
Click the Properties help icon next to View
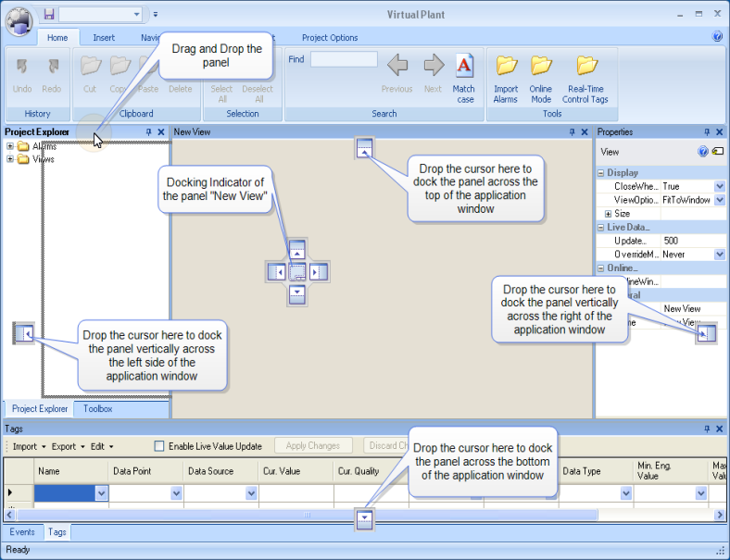pyautogui.click(x=703, y=151)
